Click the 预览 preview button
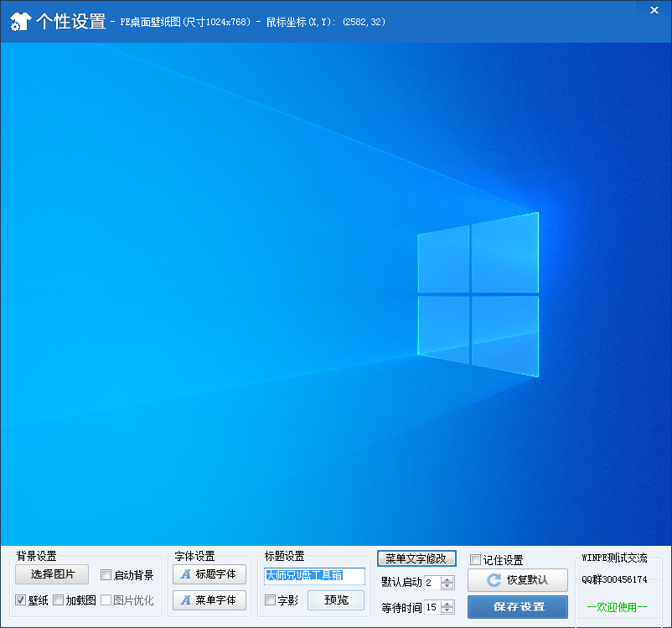The image size is (672, 628). 336,599
